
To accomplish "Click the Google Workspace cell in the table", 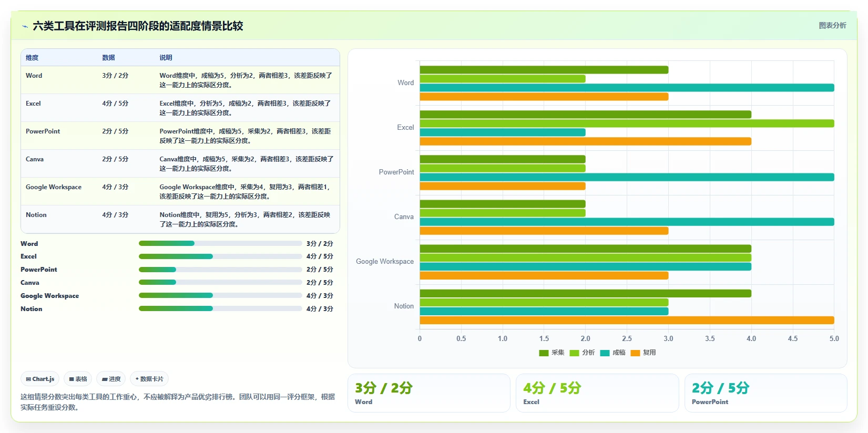I will coord(54,187).
